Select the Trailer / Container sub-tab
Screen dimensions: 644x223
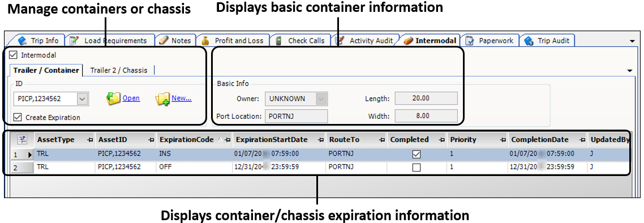click(x=46, y=70)
